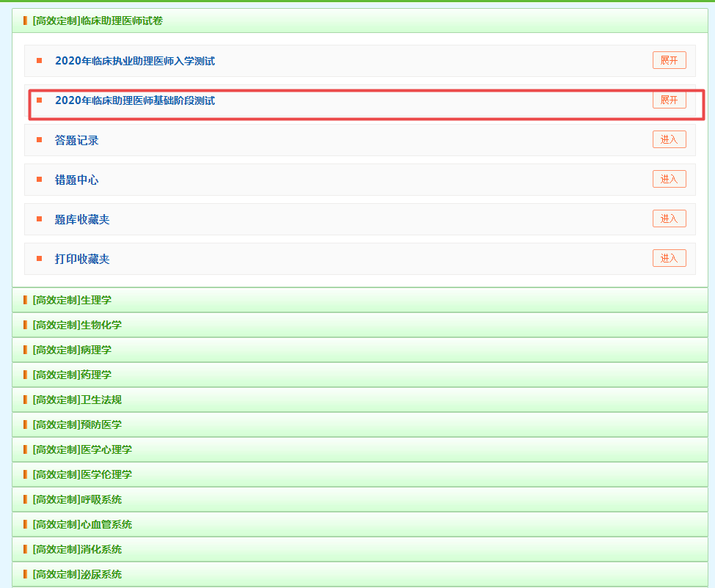
Task: Collapse the [高效定制]临床助理医师试卷 section header
Action: pos(98,21)
